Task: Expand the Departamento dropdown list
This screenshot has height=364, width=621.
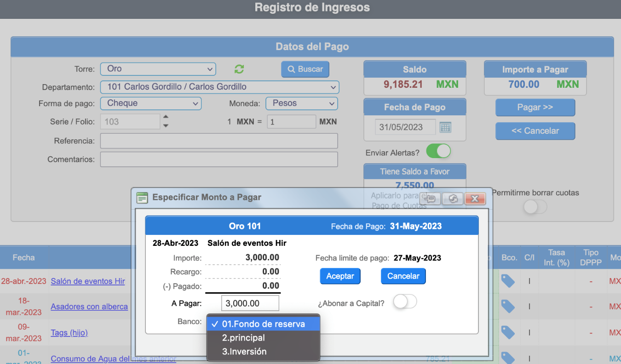Action: (x=219, y=87)
